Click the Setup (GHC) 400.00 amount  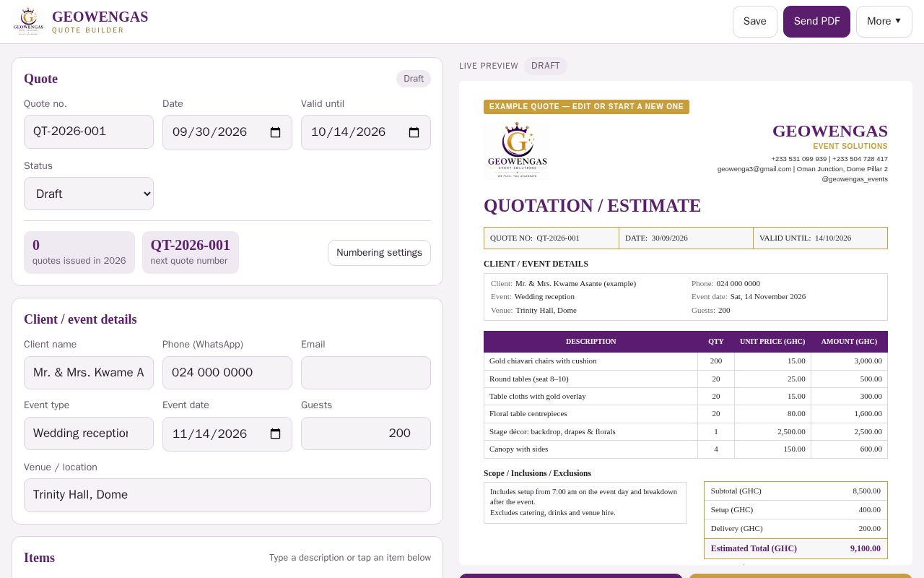(870, 509)
